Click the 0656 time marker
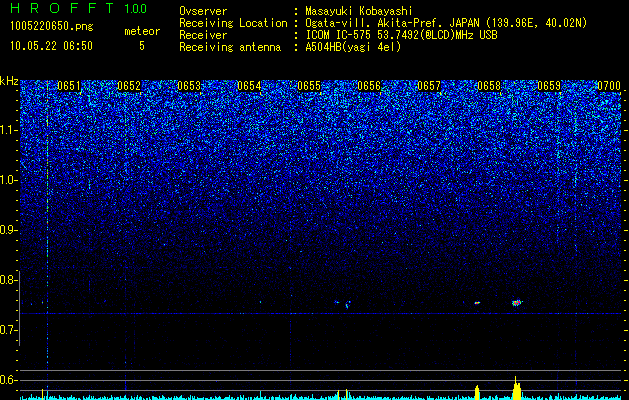629x400 pixels. 369,86
